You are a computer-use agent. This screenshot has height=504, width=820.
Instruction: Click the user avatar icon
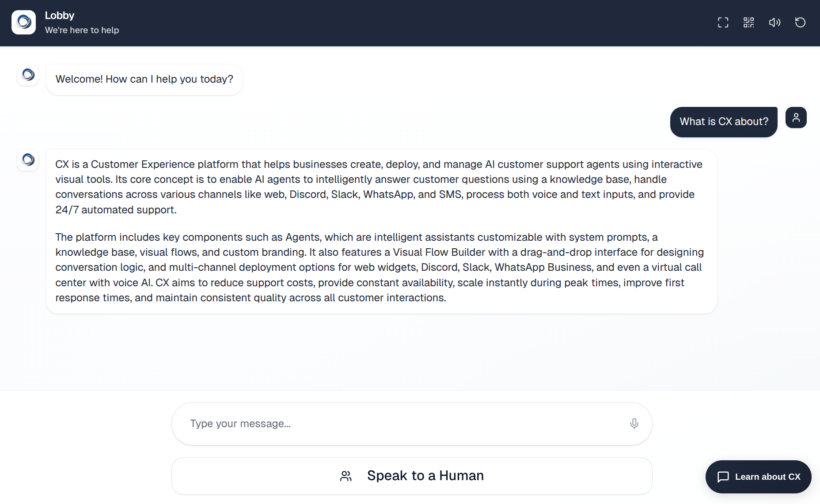coord(796,117)
